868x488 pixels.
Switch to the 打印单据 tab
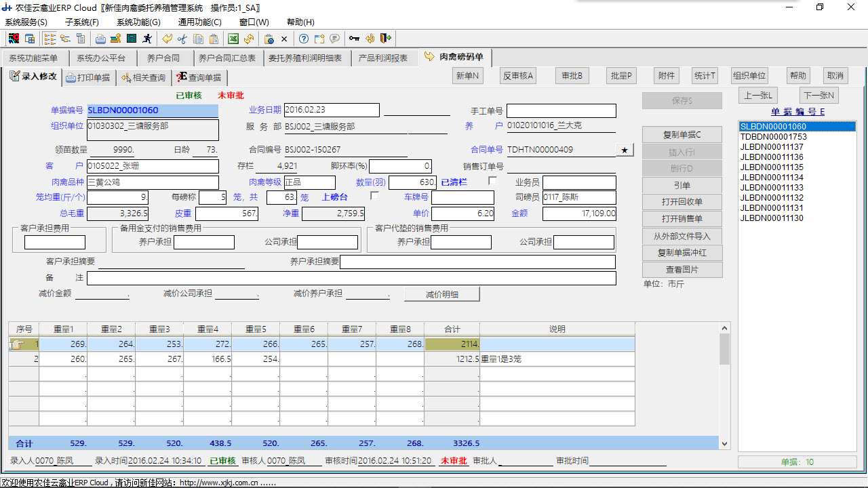coord(87,77)
